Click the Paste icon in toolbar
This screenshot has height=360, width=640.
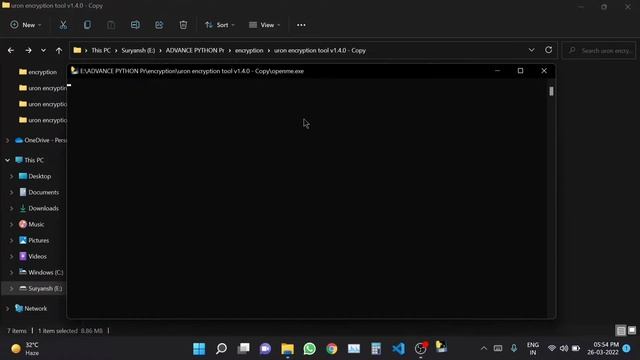pos(111,25)
